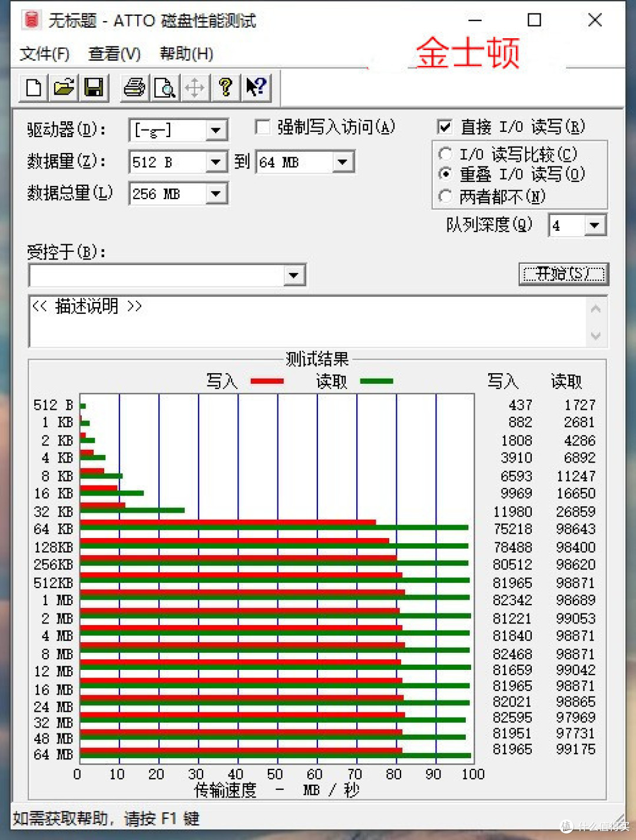Click the 传输速度 axis label
Viewport: 636px width, 840px height.
pyautogui.click(x=226, y=790)
